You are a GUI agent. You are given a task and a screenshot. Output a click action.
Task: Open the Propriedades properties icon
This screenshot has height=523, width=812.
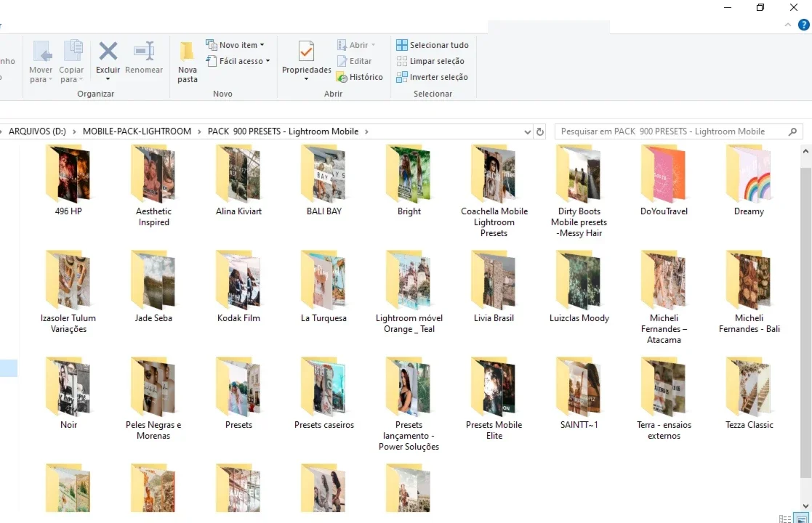click(306, 52)
